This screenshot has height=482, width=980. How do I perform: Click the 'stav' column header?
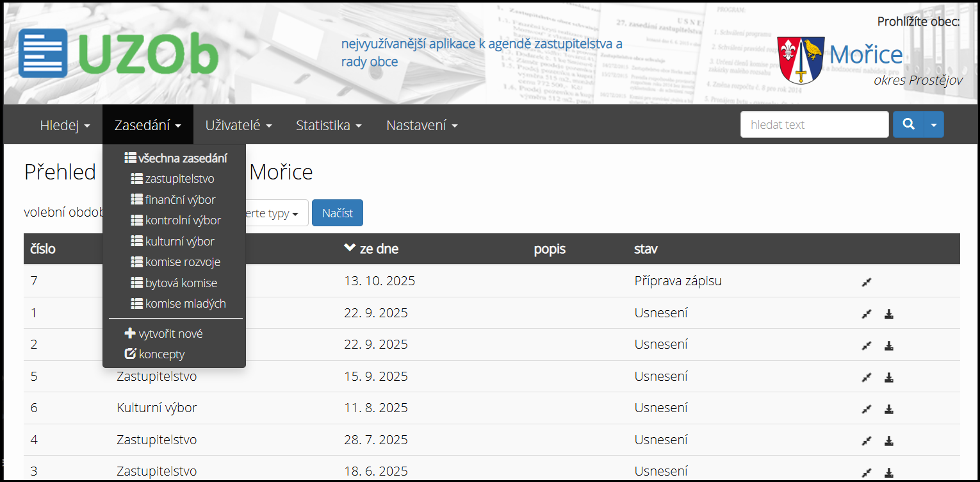[x=646, y=249]
